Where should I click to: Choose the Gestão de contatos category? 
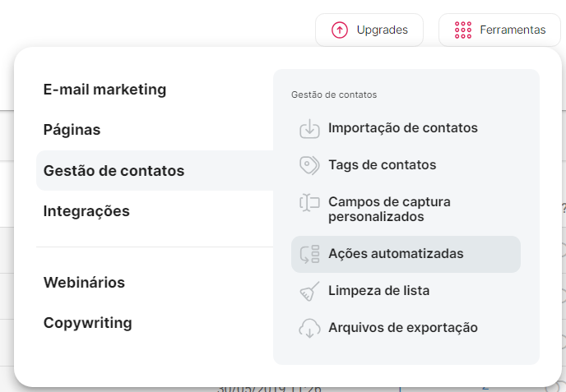click(x=114, y=171)
